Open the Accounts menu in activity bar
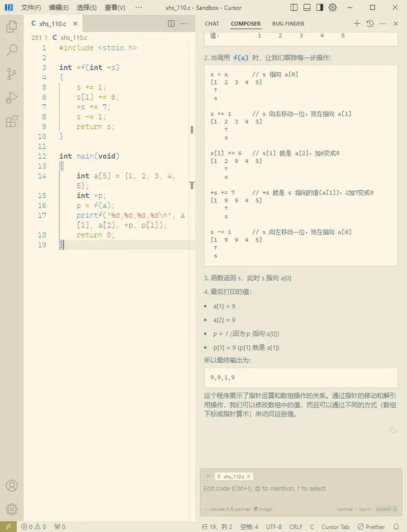 pyautogui.click(x=12, y=486)
